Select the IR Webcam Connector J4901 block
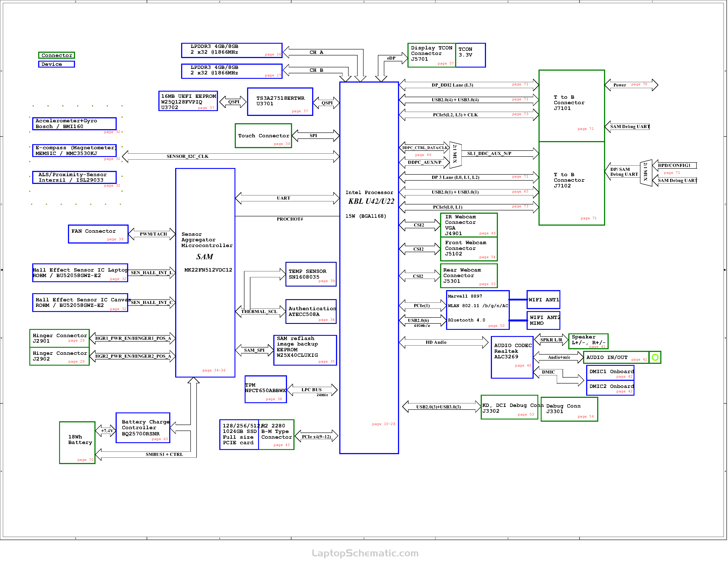This screenshot has width=728, height=563. 469,225
